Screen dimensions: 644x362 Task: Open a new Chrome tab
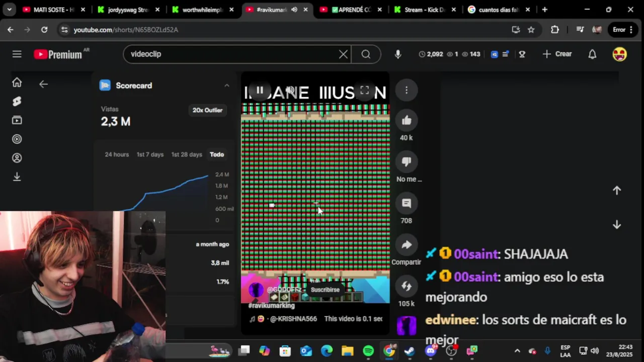coord(544,10)
